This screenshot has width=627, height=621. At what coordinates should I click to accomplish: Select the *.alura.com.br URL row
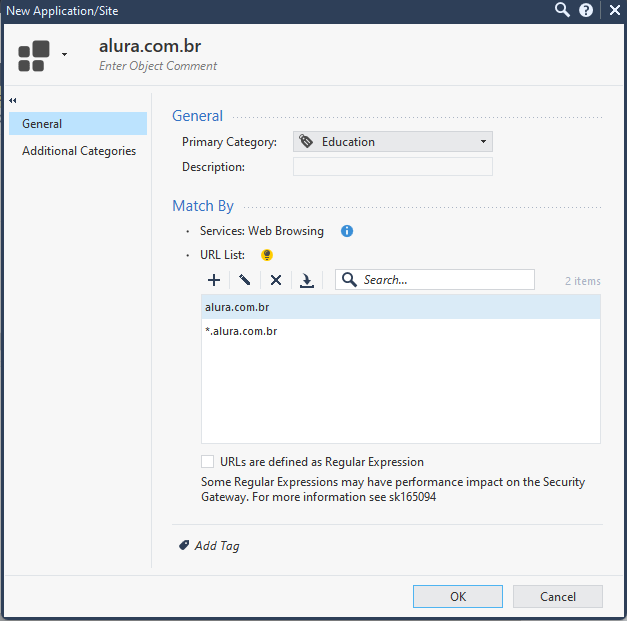click(401, 331)
